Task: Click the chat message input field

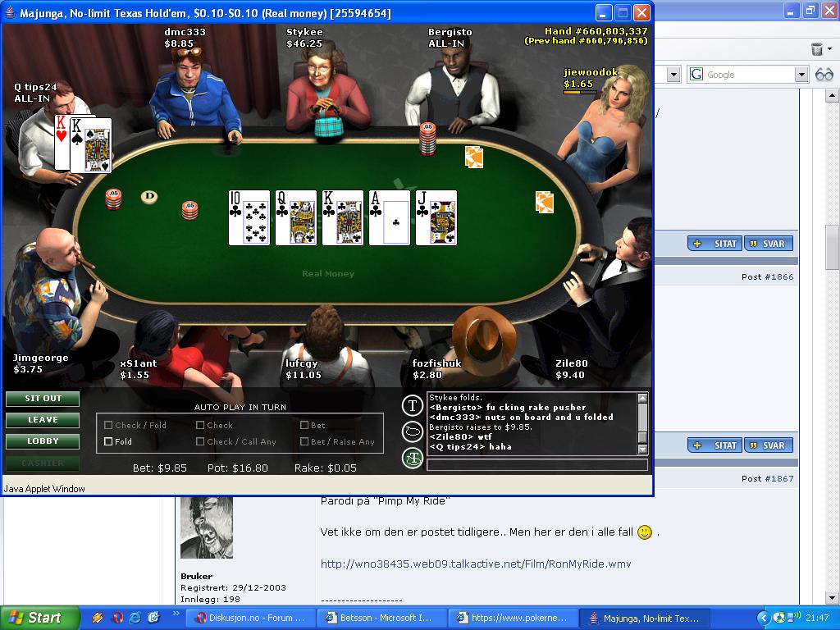Action: (537, 464)
